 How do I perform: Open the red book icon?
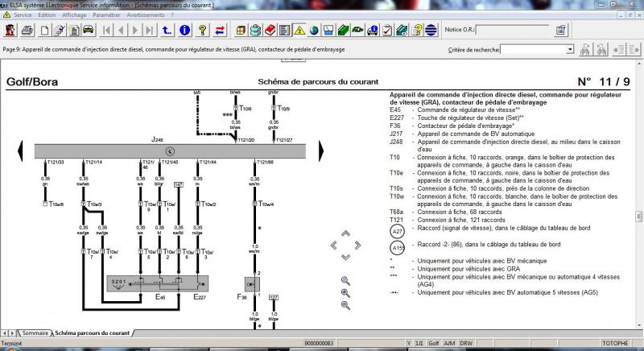tap(270, 31)
